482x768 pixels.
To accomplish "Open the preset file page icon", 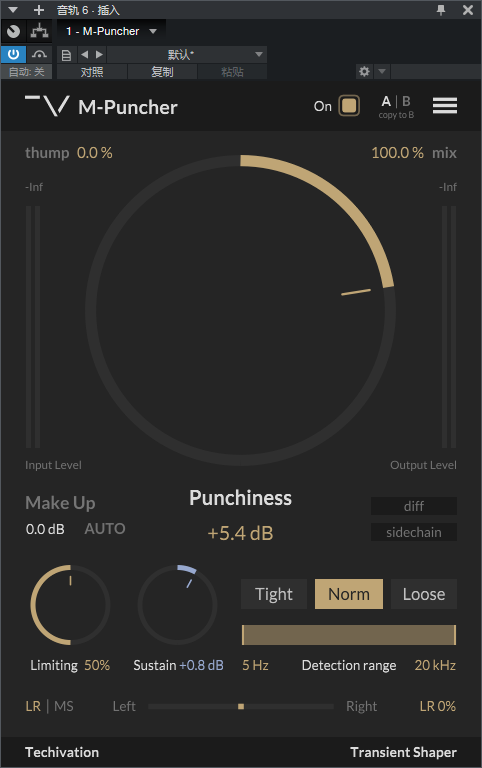I will point(66,54).
